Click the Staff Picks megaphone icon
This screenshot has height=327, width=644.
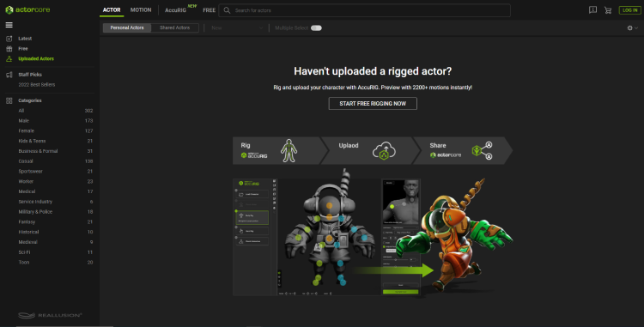coord(9,75)
